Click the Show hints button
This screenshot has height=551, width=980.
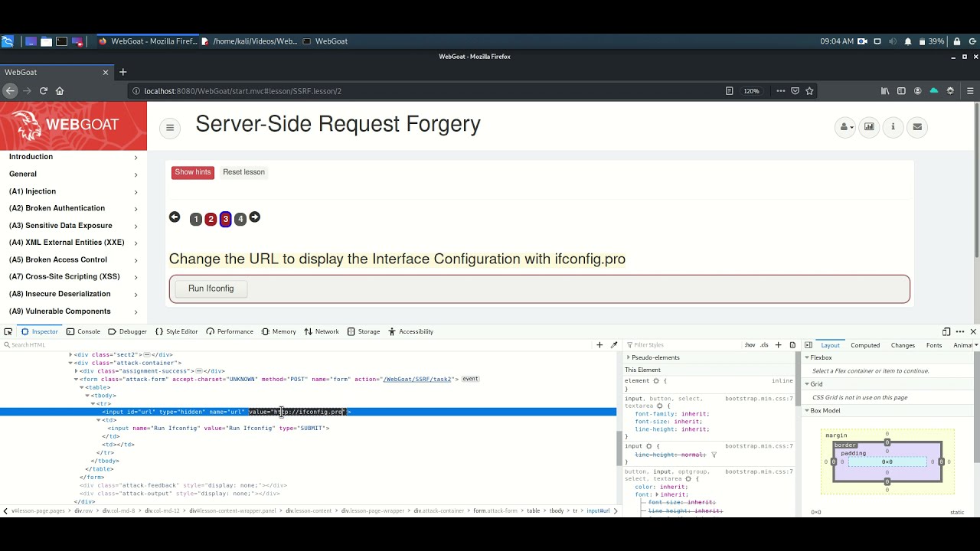pos(193,172)
